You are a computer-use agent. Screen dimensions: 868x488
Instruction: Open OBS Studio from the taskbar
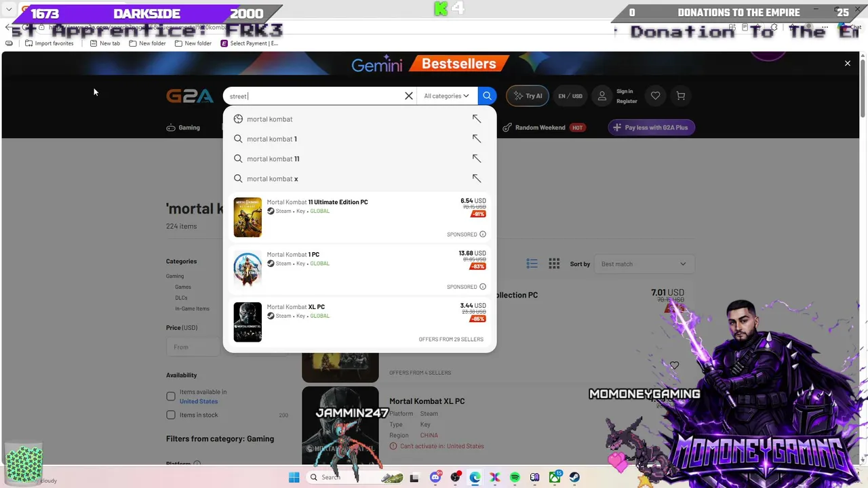[455, 477]
